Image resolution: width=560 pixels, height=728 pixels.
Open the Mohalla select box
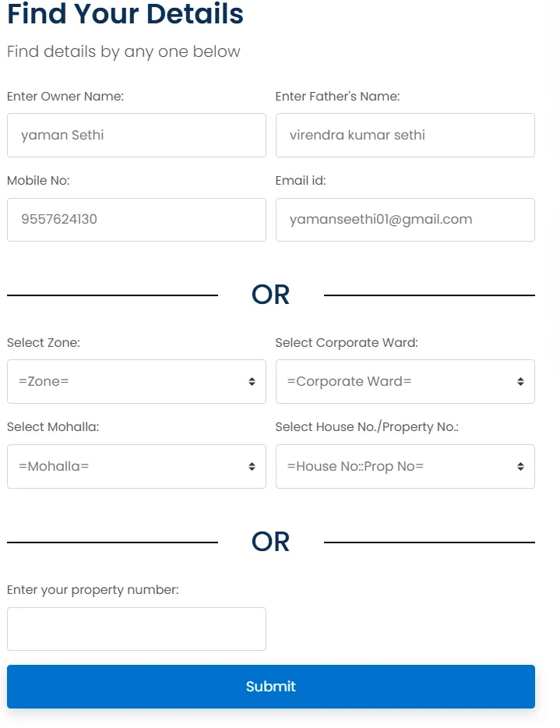[136, 466]
